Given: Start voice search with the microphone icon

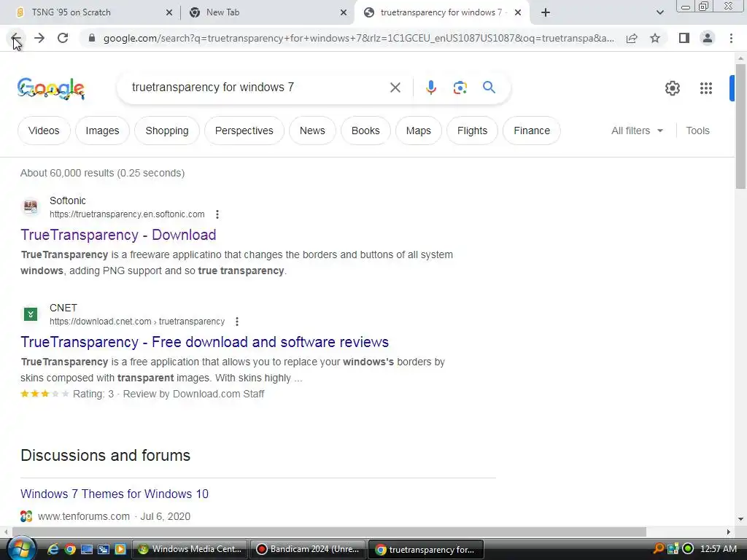Looking at the screenshot, I should 430,87.
